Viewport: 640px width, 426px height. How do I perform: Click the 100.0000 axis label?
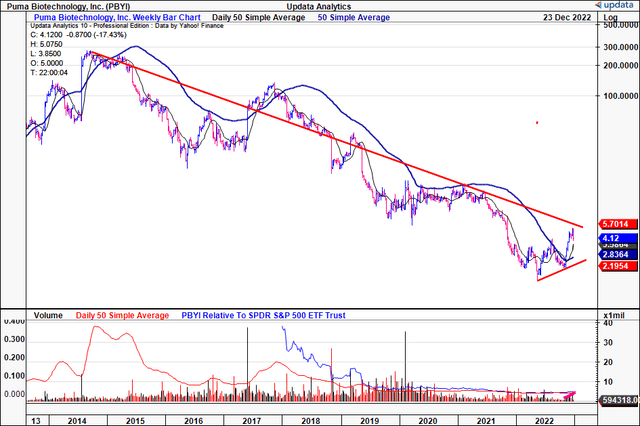click(620, 96)
